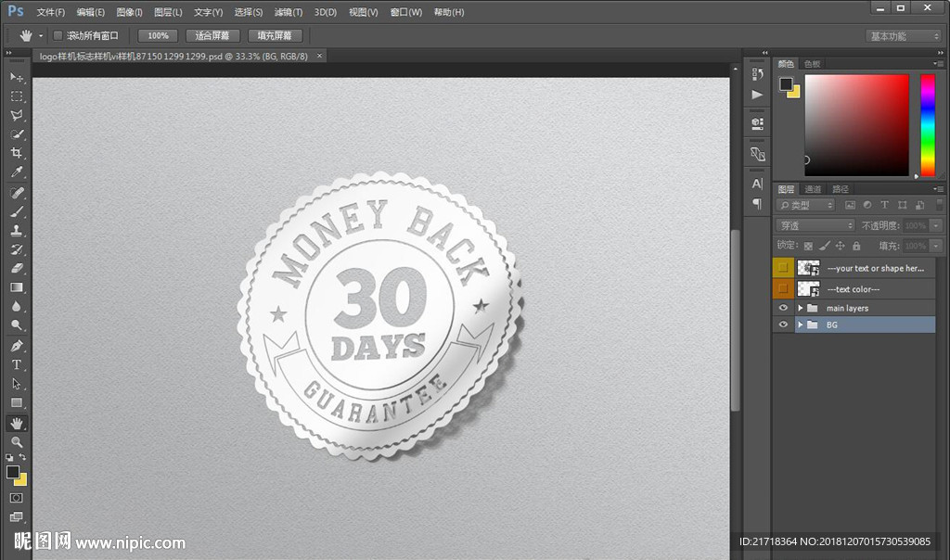Hide the main layers group
Image resolution: width=950 pixels, height=560 pixels.
coord(784,308)
